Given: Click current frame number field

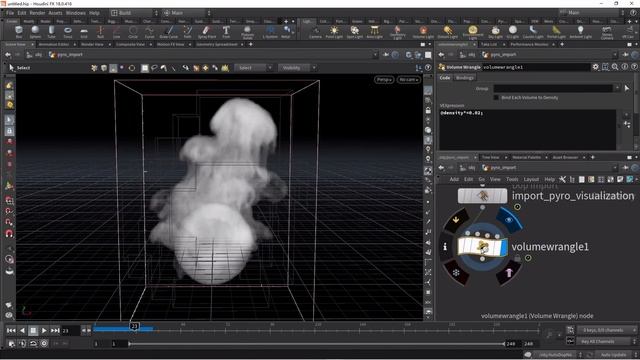Looking at the screenshot, I should [70, 330].
